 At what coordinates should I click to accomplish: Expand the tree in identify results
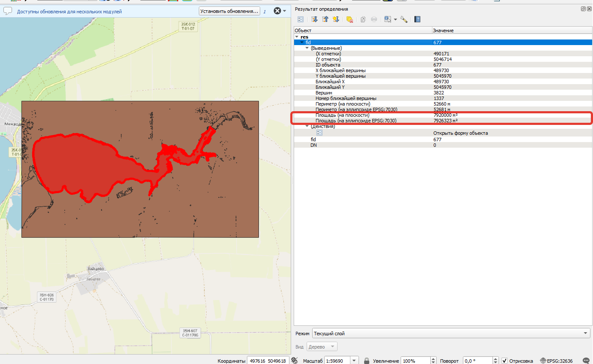[314, 19]
